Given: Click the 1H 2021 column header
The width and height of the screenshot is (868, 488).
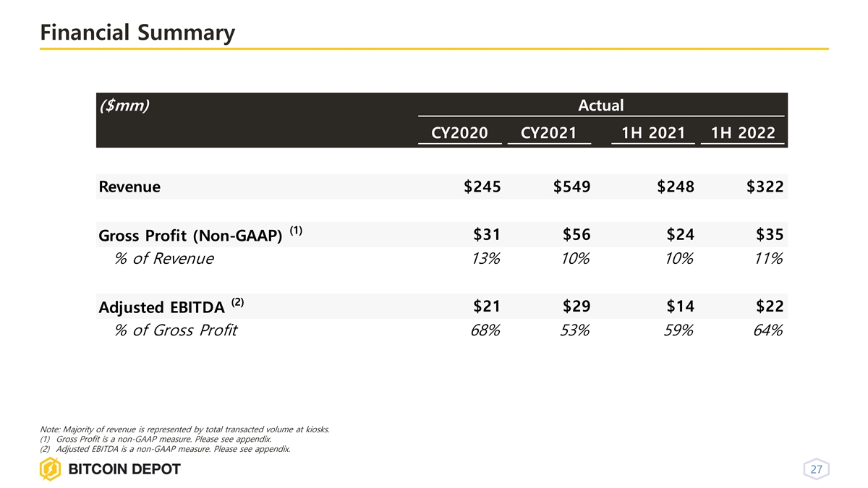Looking at the screenshot, I should tap(653, 133).
